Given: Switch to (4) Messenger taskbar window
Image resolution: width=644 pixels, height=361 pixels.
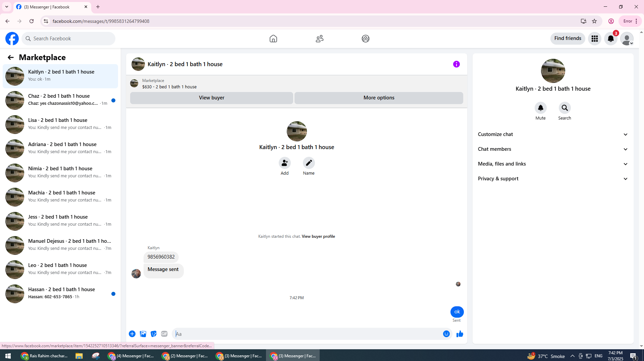Looking at the screenshot, I should 131,356.
